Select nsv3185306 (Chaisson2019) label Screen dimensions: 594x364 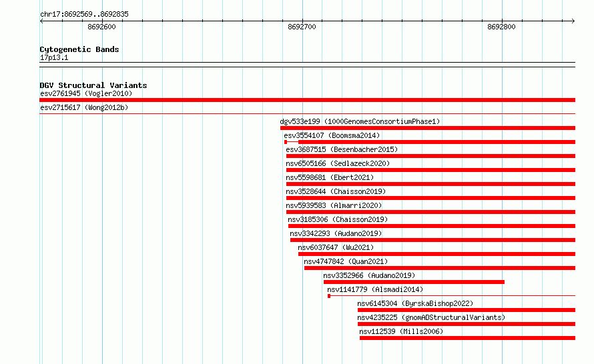point(338,219)
